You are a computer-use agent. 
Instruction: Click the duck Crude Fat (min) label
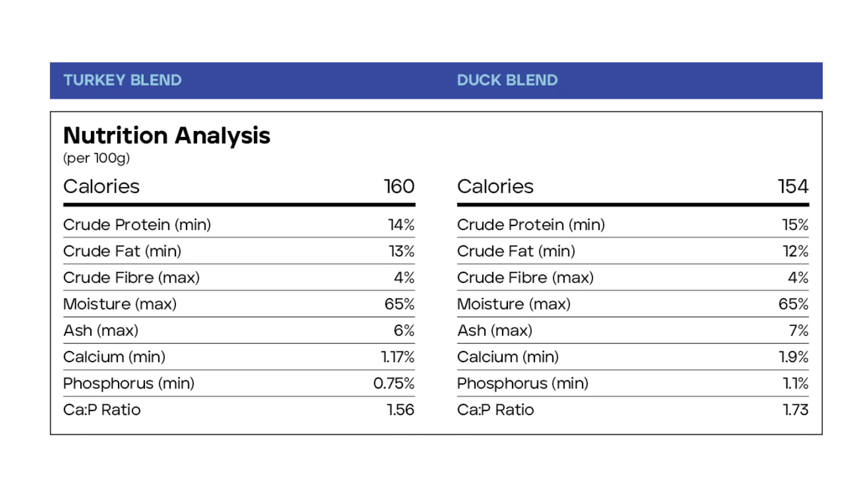click(x=516, y=251)
